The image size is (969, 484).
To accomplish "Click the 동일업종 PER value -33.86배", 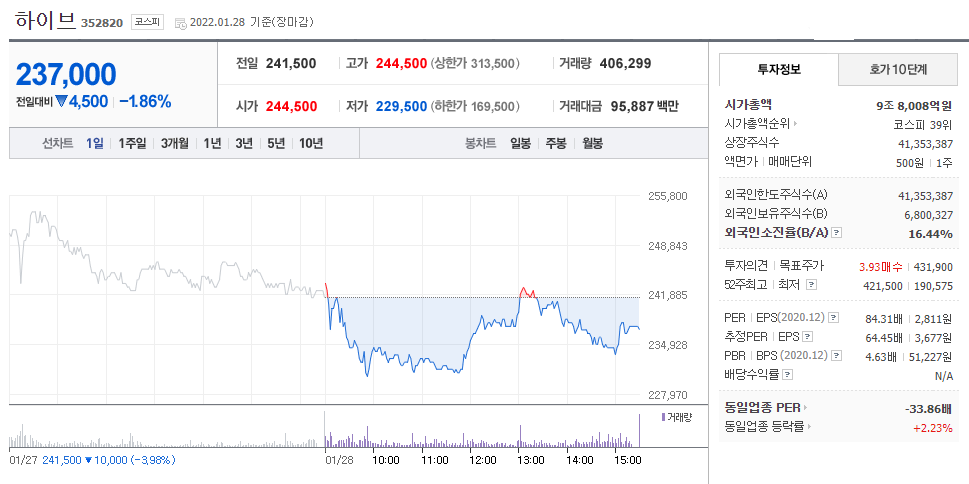I will coord(928,409).
